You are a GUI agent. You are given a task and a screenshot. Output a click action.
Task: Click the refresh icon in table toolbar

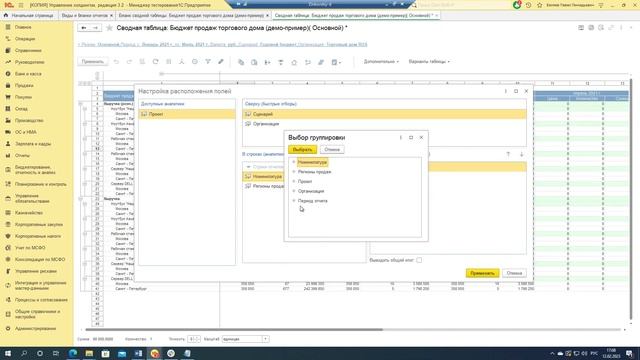pyautogui.click(x=156, y=62)
